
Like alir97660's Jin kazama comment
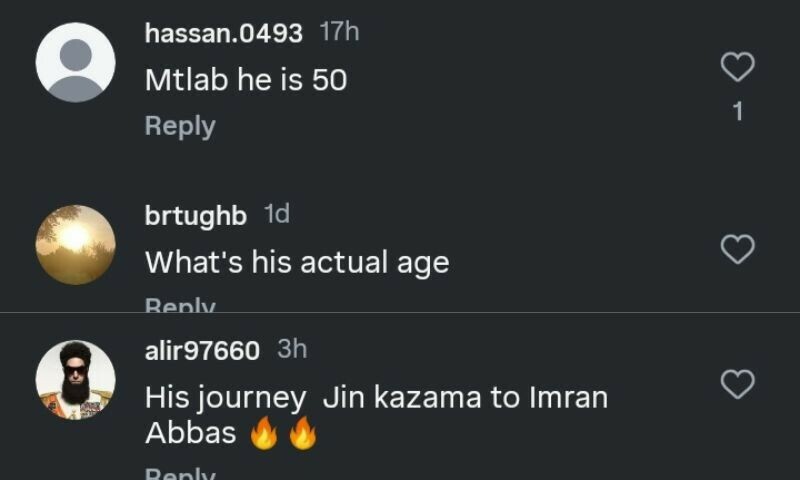[x=737, y=383]
